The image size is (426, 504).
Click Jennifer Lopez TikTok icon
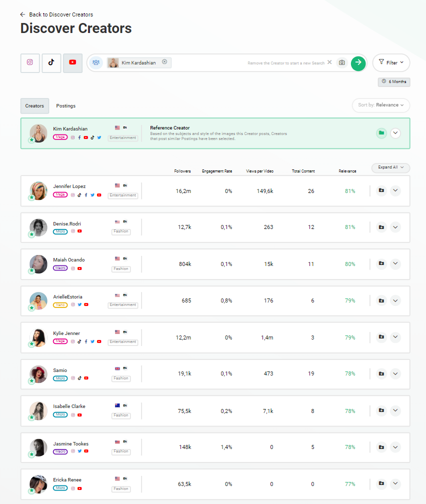pos(79,195)
